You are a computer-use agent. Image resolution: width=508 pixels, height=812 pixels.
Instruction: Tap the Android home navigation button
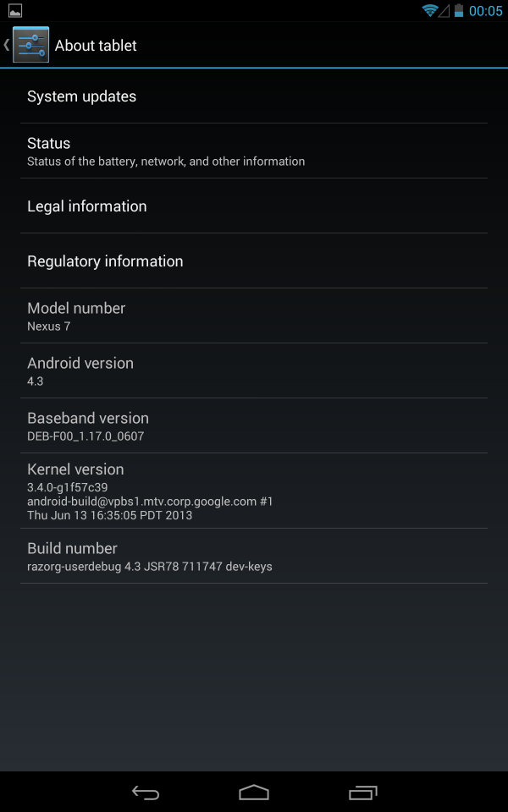254,793
